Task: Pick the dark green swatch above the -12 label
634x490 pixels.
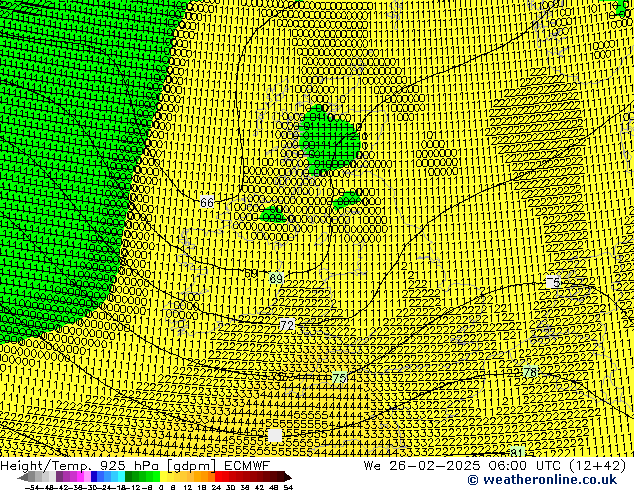Action: (129, 477)
